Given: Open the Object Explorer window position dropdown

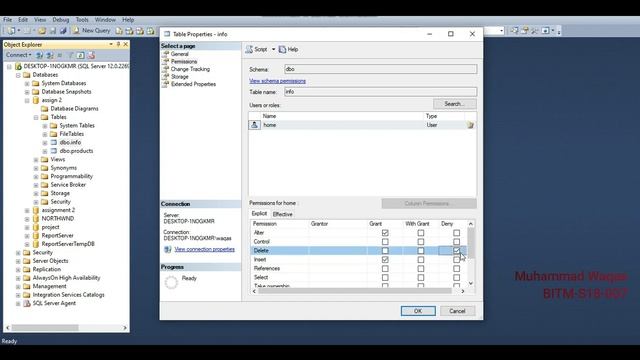Looking at the screenshot, I should 111,44.
